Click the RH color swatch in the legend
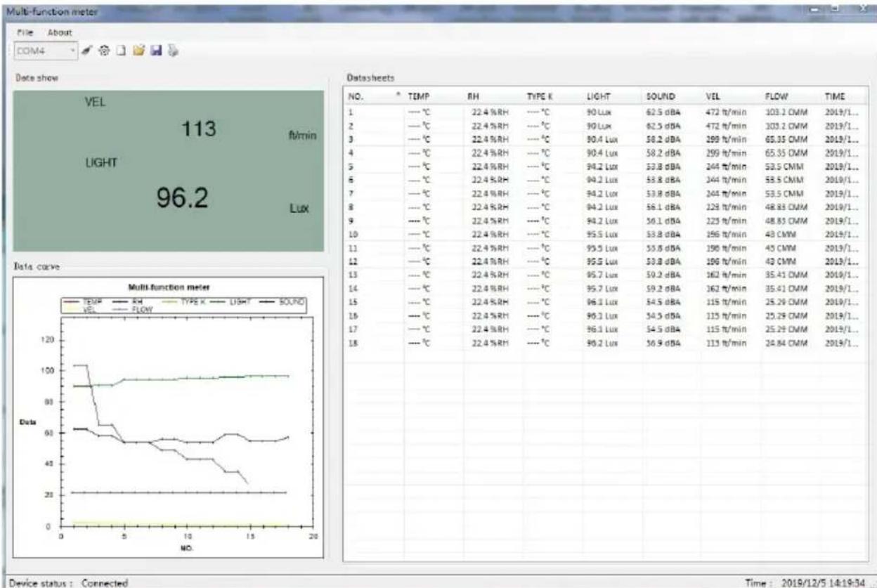The width and height of the screenshot is (877, 588). (119, 302)
